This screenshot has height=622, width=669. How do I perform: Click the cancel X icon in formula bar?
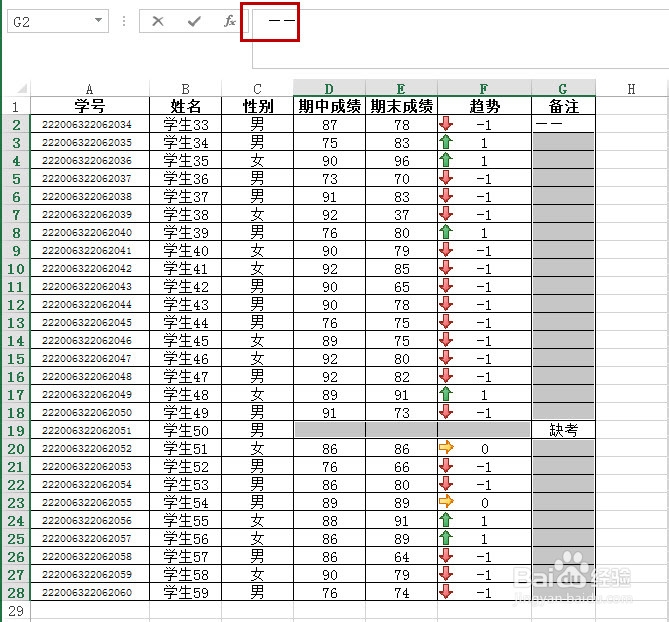[158, 21]
